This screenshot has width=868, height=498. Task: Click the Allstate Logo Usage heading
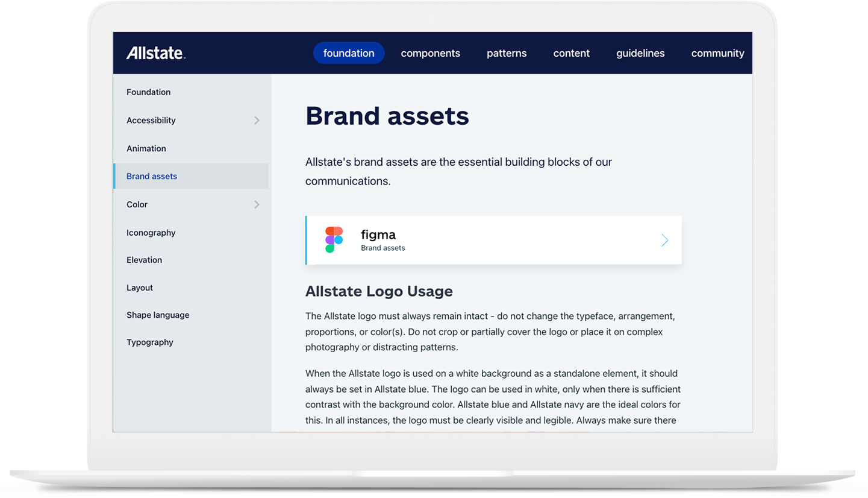click(379, 291)
